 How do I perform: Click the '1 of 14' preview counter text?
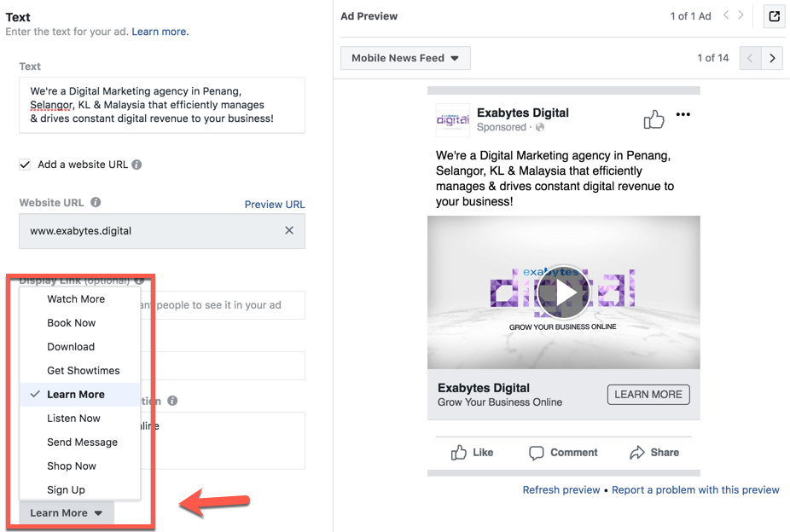tap(713, 58)
